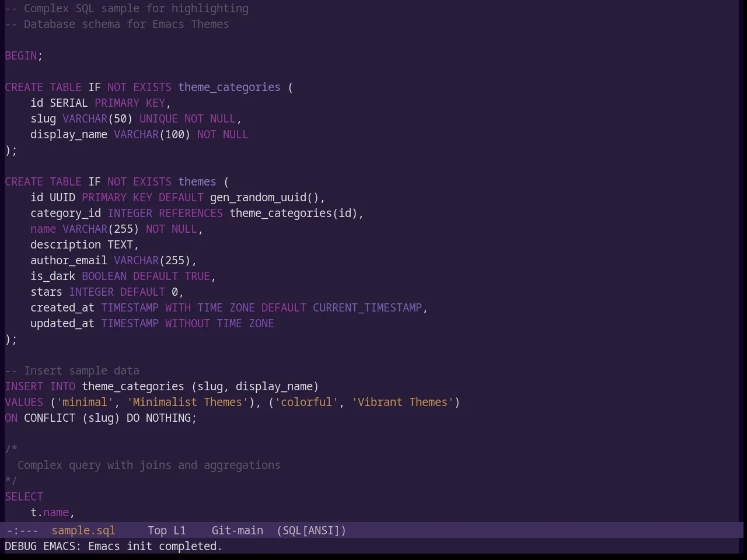747x560 pixels.
Task: Click VARCHAR(50) on the slug line
Action: [x=97, y=118]
